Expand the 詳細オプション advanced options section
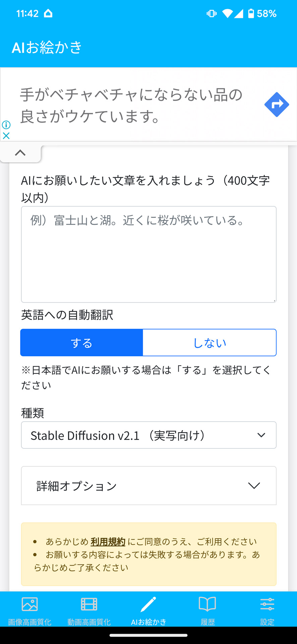The width and height of the screenshot is (297, 644). [148, 486]
